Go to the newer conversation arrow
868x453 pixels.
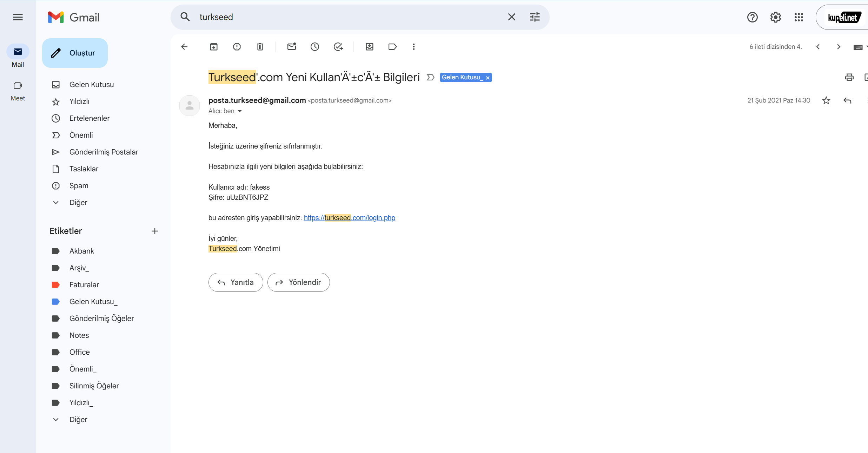(x=818, y=47)
